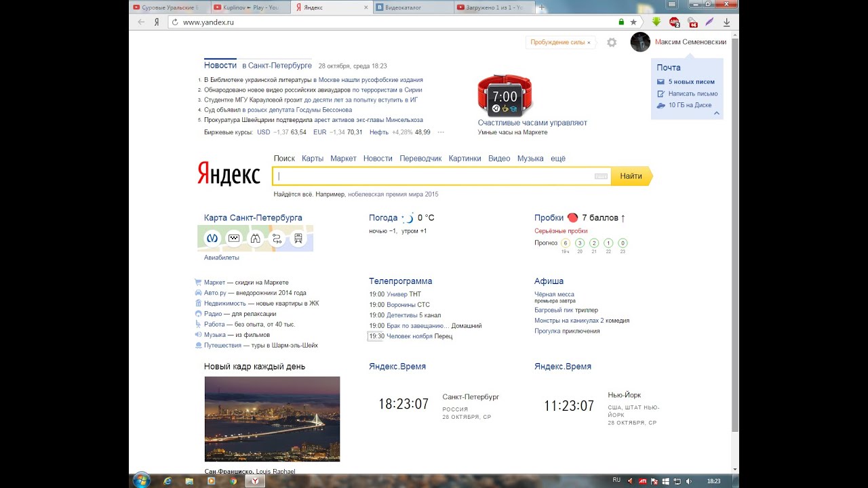
Task: Click Написать письмо link
Action: pos(692,94)
